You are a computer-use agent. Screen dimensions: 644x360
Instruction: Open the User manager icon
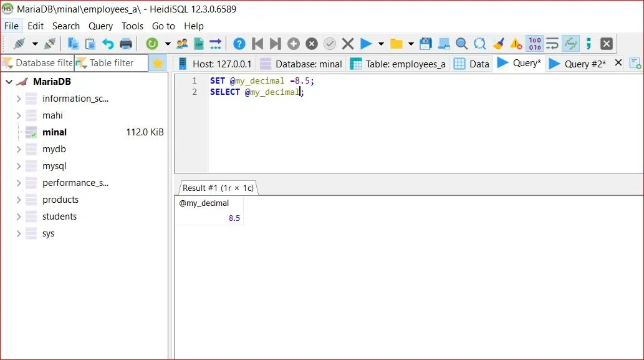pyautogui.click(x=181, y=44)
